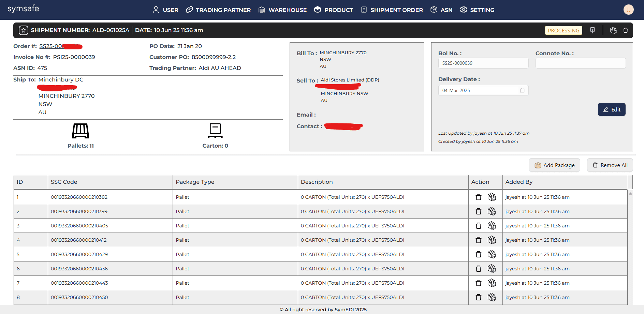Delete the package in row 1
Viewport: 644px width, 314px height.
tap(479, 197)
